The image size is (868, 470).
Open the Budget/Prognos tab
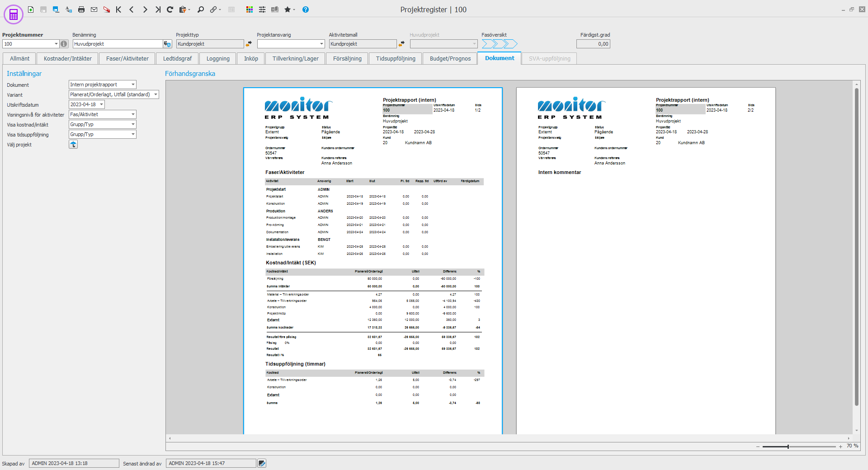(450, 59)
